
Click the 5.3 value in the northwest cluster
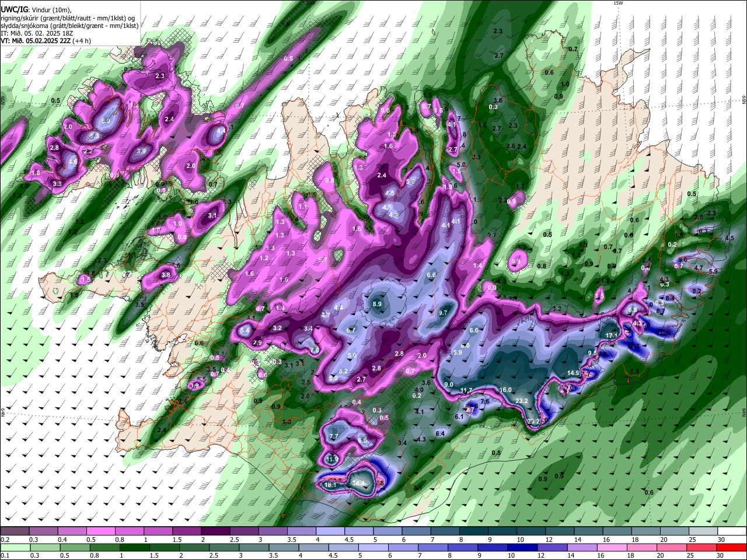[95, 136]
